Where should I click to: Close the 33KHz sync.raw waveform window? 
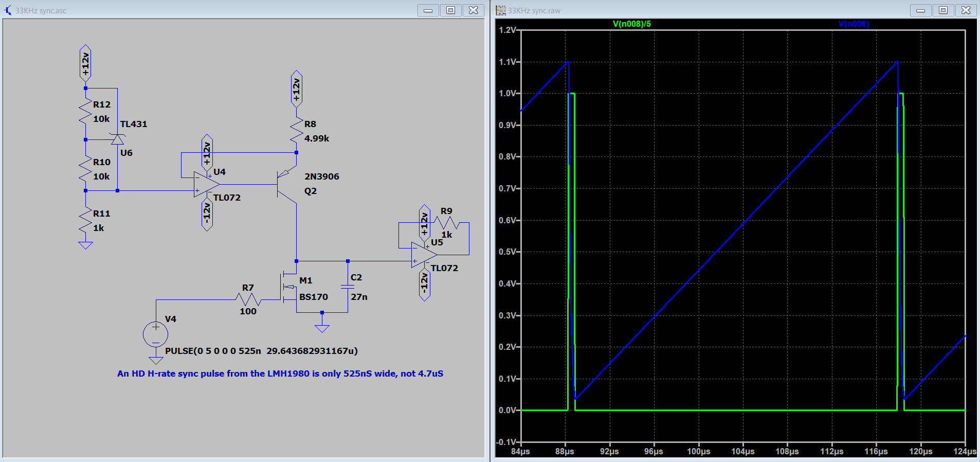point(966,10)
